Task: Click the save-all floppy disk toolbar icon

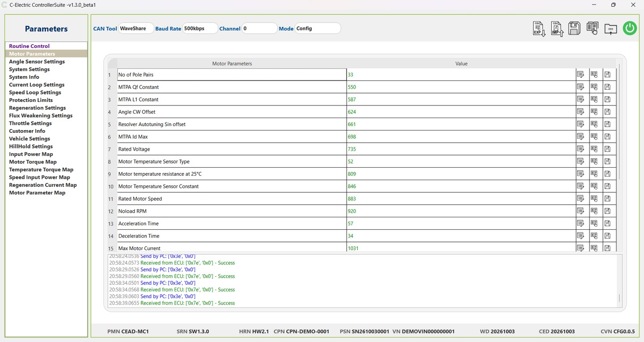Action: (x=574, y=29)
